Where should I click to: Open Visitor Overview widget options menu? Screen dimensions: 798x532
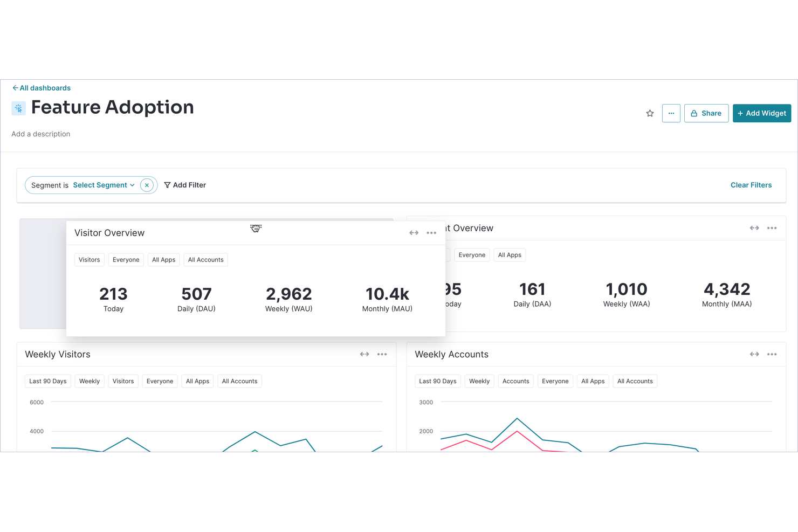click(431, 233)
